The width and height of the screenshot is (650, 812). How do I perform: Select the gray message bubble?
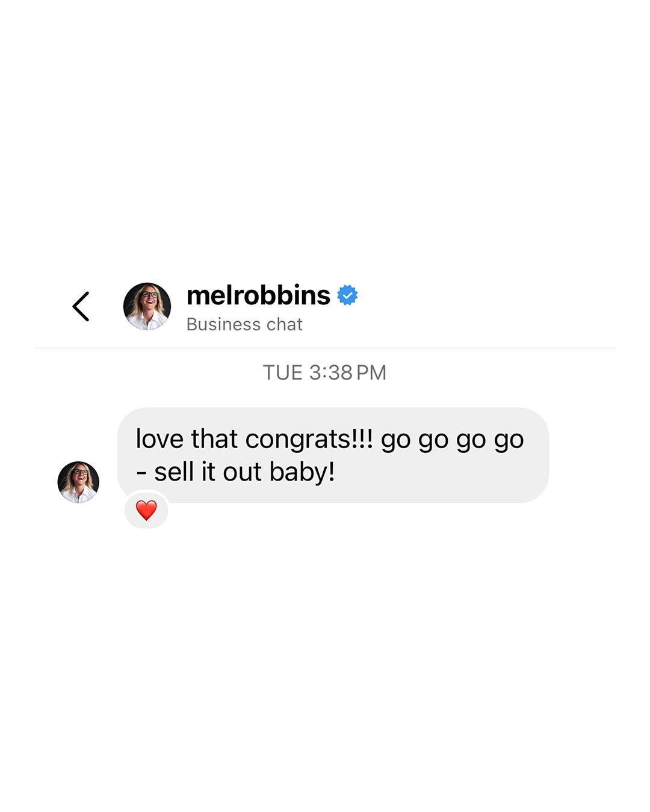click(333, 455)
